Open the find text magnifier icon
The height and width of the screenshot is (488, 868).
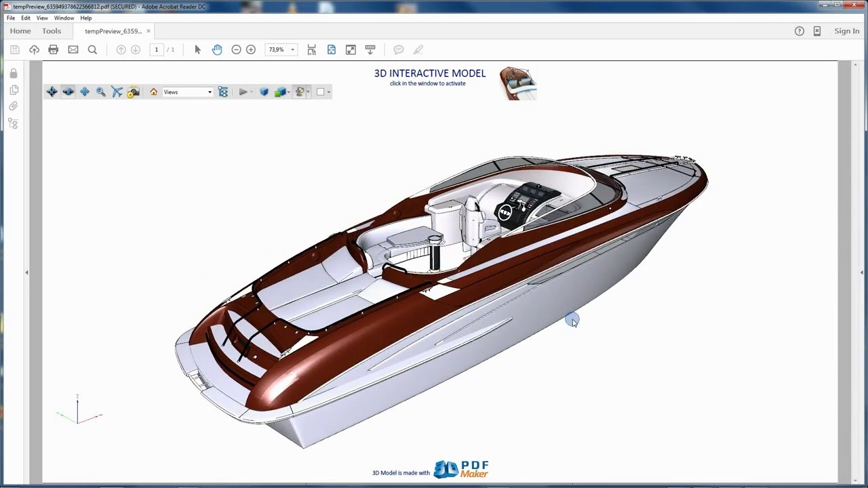point(92,49)
